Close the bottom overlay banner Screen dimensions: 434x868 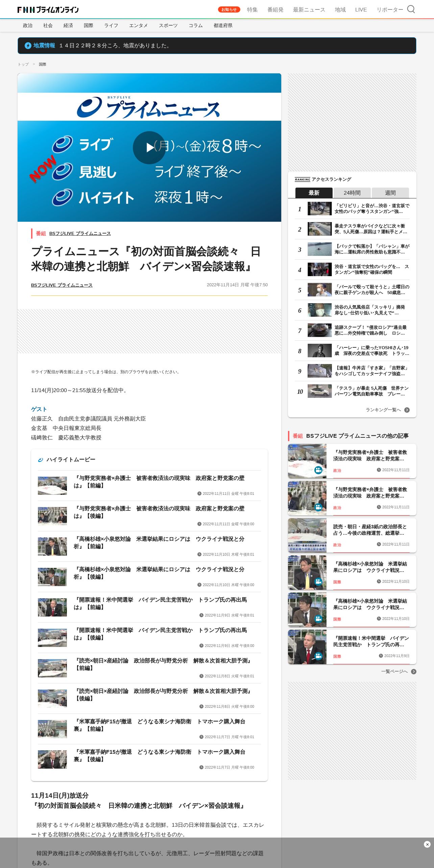point(427,844)
